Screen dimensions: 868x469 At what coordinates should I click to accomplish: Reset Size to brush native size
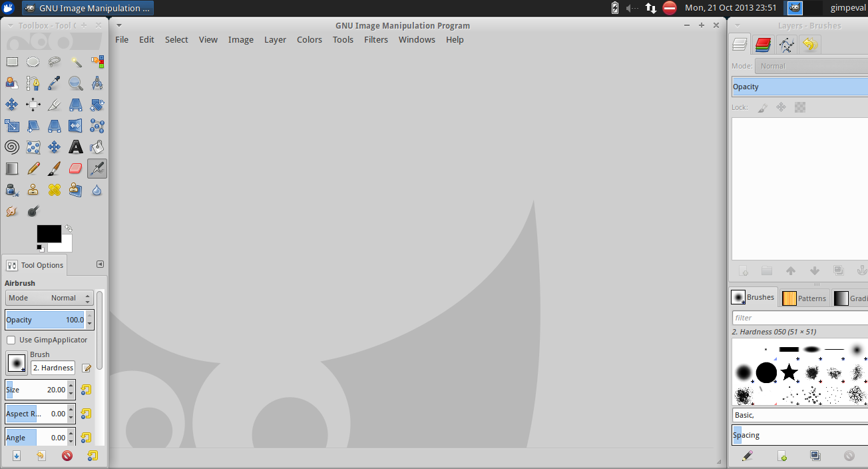pos(86,390)
